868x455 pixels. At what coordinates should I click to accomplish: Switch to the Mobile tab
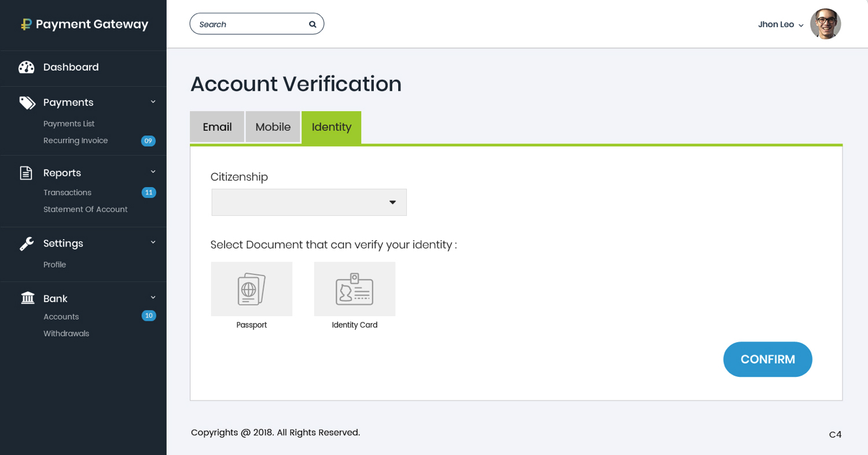tap(273, 127)
